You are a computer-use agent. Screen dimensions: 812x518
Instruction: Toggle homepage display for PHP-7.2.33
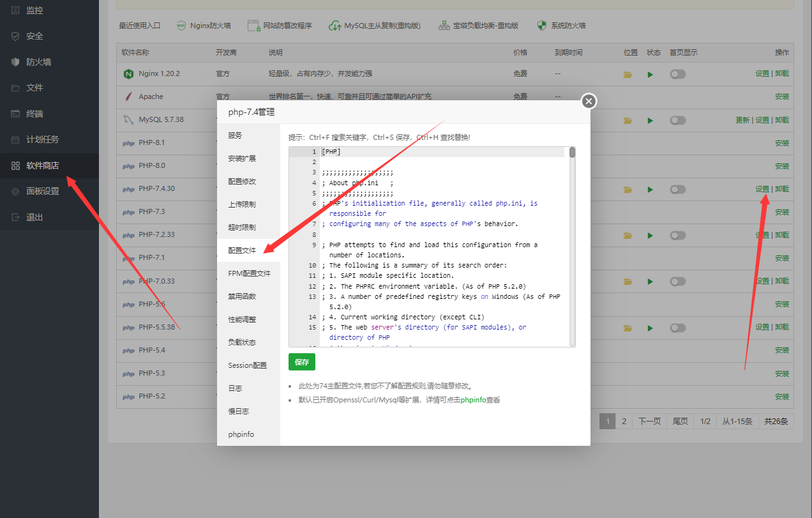(678, 235)
